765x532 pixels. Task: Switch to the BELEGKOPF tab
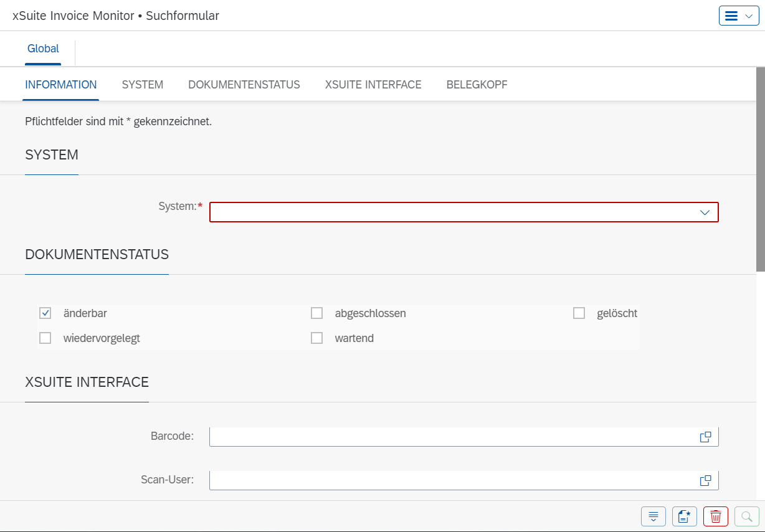pyautogui.click(x=477, y=84)
